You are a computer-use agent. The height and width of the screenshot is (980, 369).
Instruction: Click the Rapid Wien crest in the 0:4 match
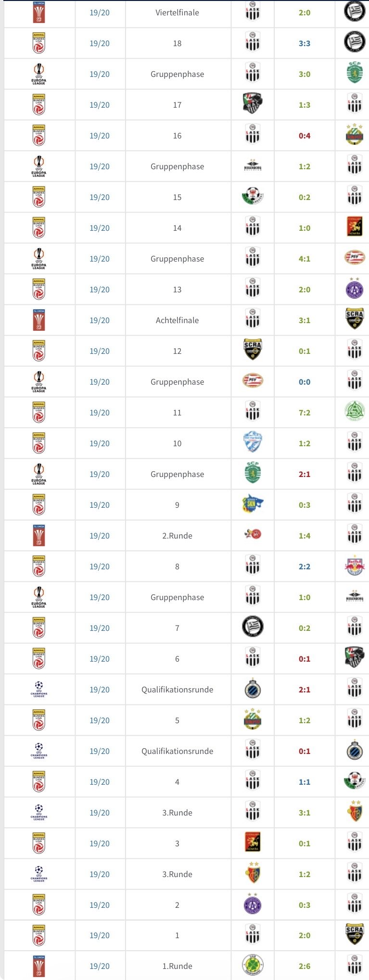(x=355, y=136)
